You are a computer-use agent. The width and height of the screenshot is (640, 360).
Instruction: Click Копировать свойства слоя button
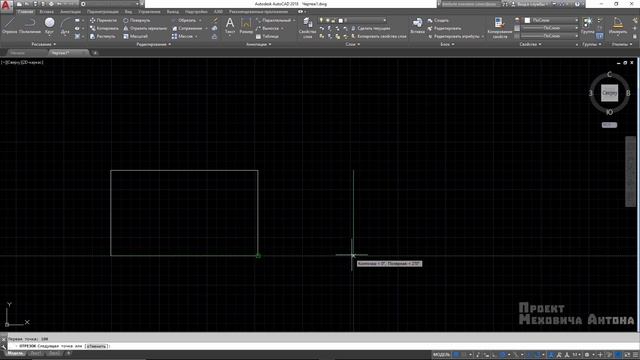click(x=379, y=36)
